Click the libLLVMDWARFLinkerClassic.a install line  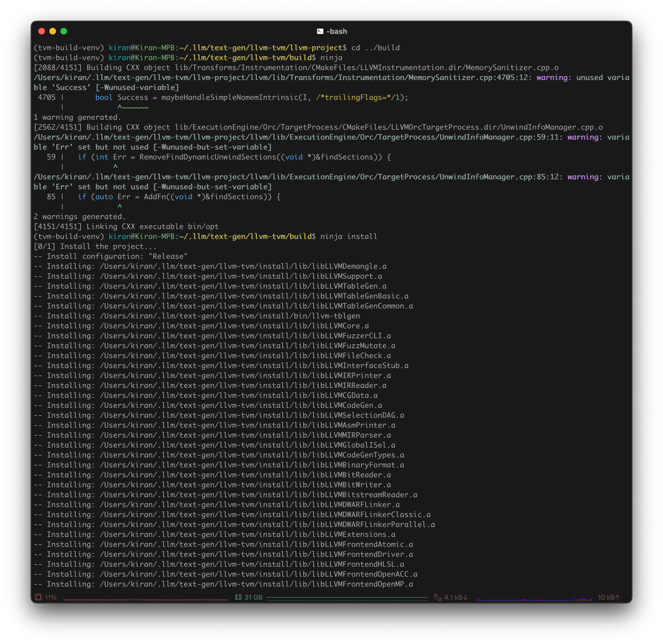[x=232, y=515]
